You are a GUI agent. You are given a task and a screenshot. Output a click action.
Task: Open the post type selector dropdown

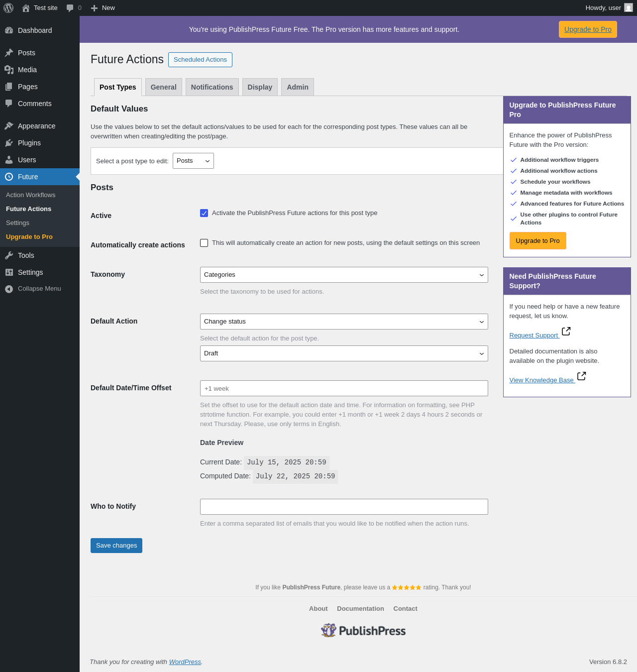(193, 161)
